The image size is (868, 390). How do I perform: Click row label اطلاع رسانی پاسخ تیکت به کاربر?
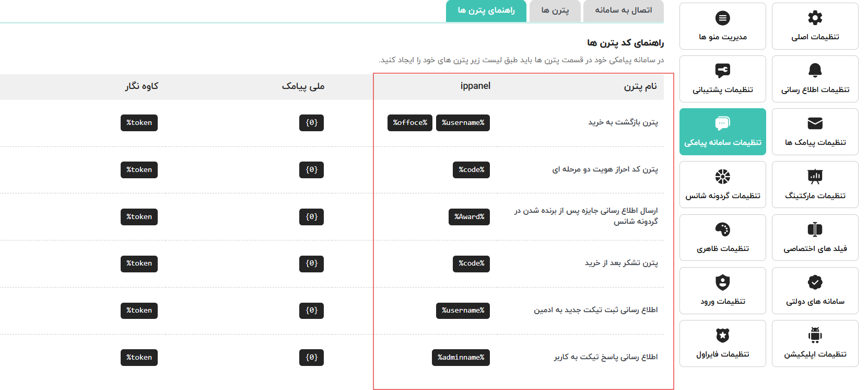click(606, 357)
